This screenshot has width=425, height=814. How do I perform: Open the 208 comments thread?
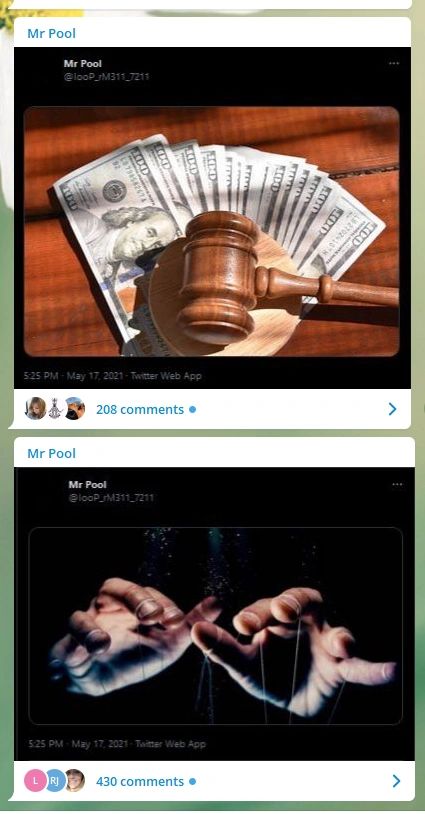tap(140, 410)
